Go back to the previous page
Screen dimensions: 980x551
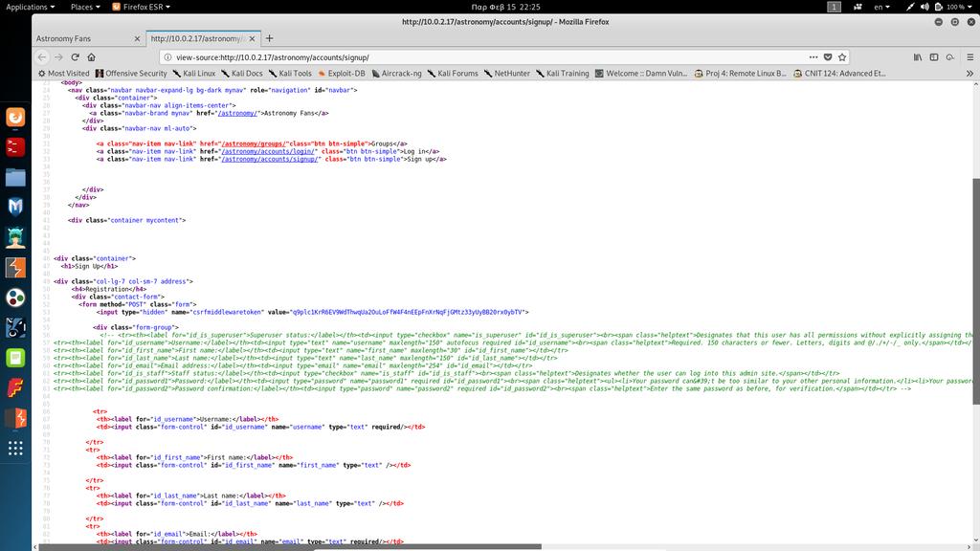point(42,56)
